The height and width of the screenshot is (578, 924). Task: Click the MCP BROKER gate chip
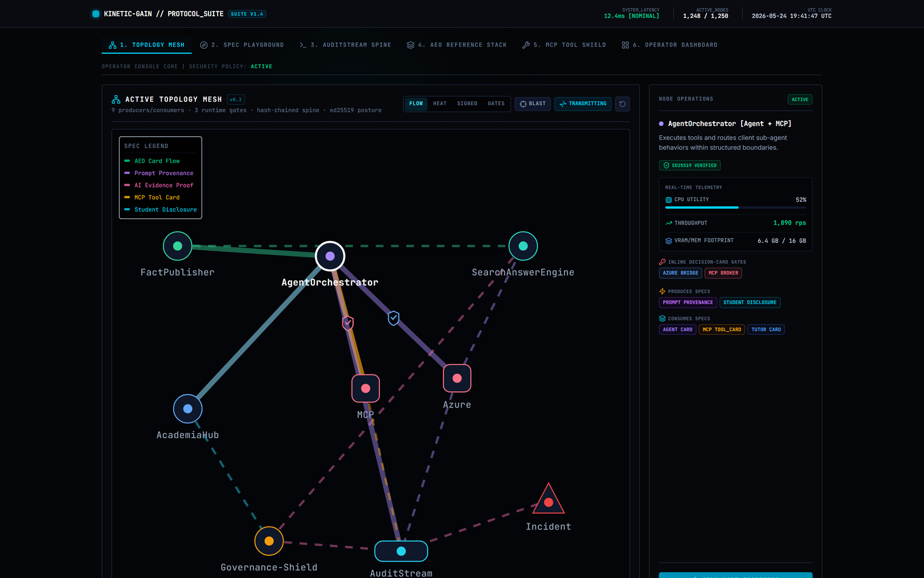(x=723, y=273)
